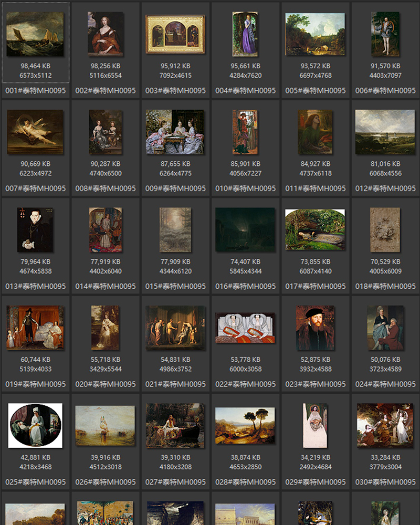Select the woman in purple dress painting
This screenshot has width=420, height=525.
click(x=245, y=34)
